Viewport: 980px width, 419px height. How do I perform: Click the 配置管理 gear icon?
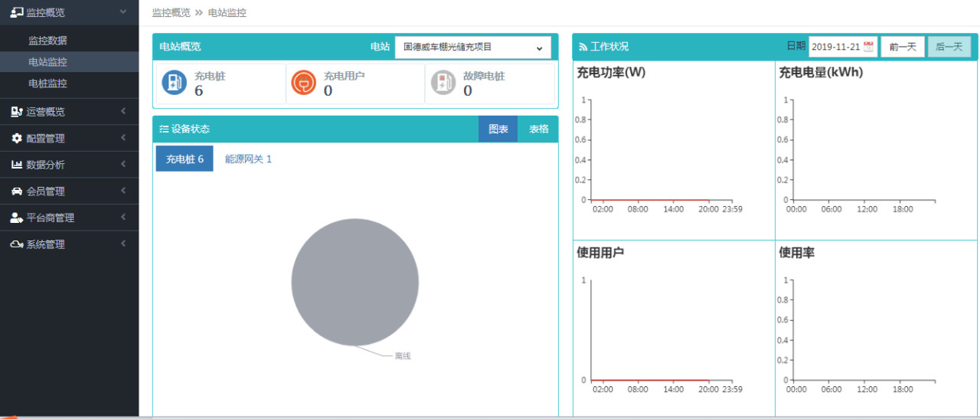point(16,139)
